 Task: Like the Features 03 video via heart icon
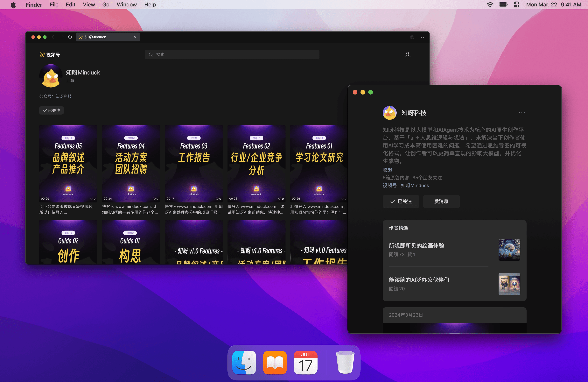click(x=217, y=199)
